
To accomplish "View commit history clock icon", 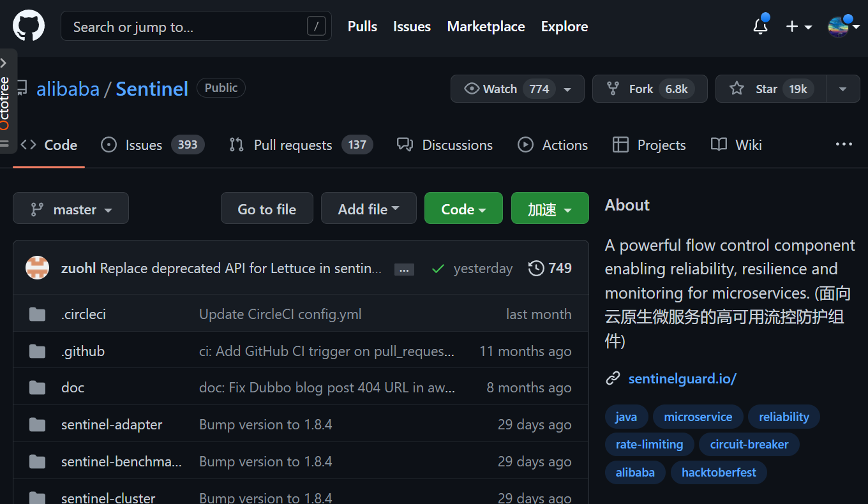I will [536, 269].
